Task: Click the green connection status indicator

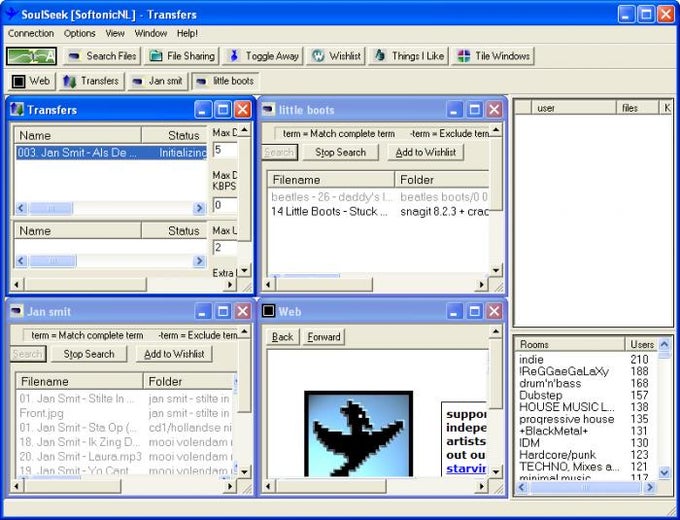Action: pyautogui.click(x=31, y=56)
